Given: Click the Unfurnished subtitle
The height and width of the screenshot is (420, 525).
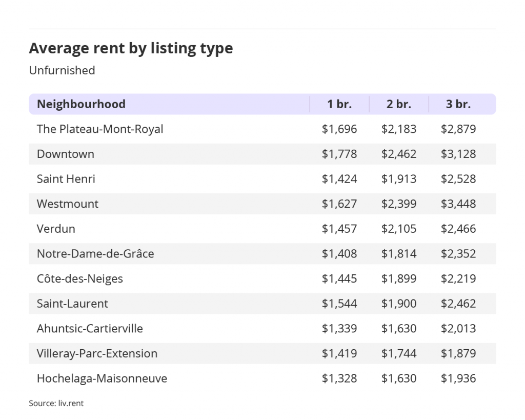Looking at the screenshot, I should coord(62,70).
